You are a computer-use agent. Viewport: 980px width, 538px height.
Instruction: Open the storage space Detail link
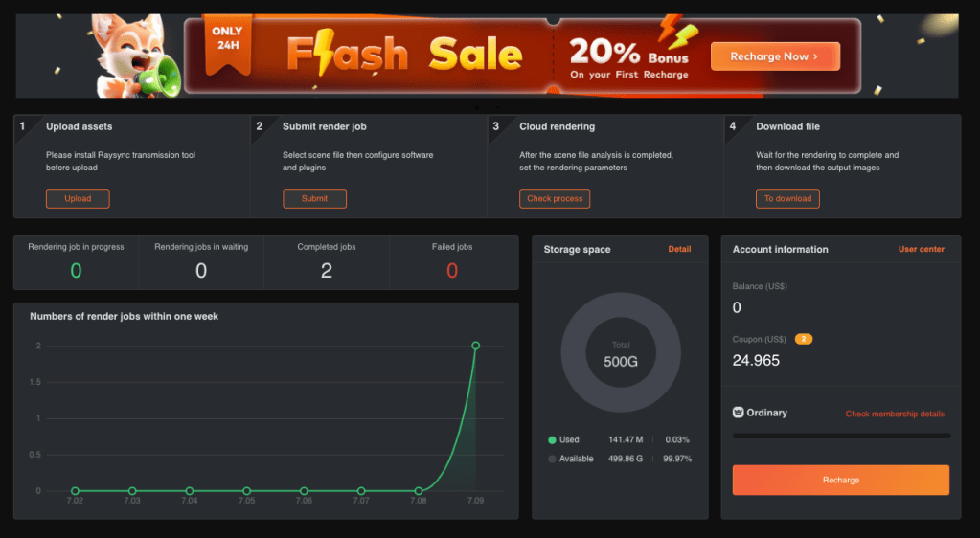tap(679, 250)
